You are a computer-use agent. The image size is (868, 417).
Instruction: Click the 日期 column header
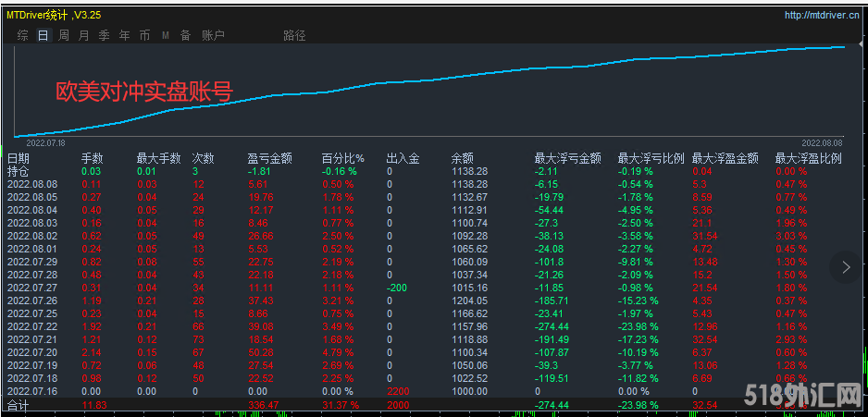tap(19, 158)
